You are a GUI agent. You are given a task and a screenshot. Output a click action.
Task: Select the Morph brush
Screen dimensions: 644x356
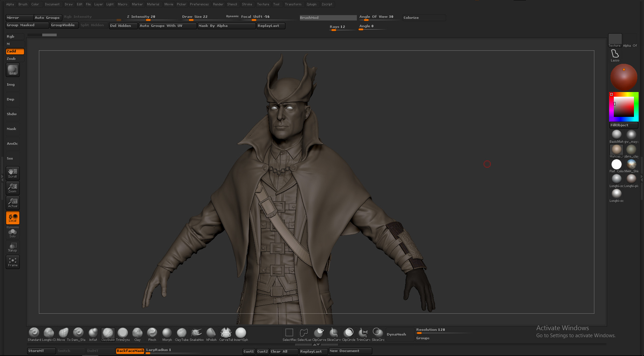tap(167, 334)
